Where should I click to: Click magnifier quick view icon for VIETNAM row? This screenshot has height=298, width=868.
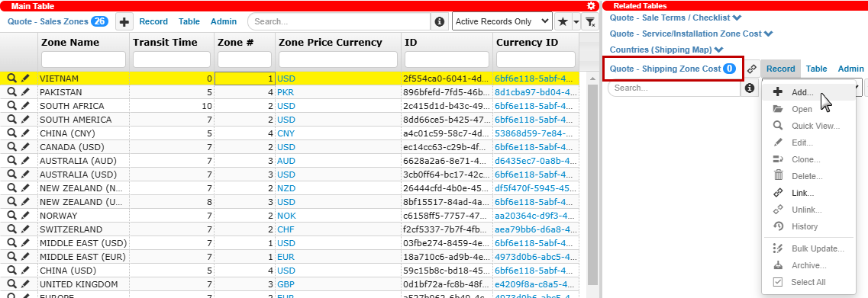(x=11, y=79)
